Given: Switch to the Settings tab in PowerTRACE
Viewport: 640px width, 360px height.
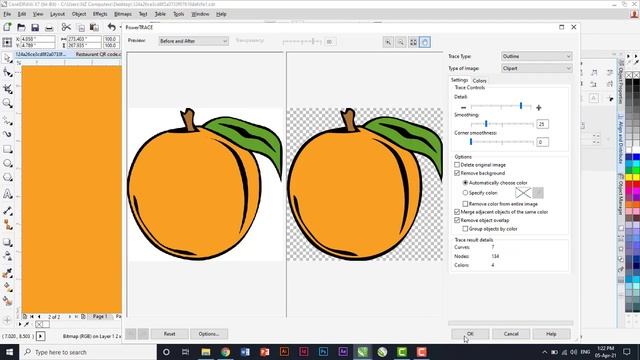Looking at the screenshot, I should coord(460,80).
